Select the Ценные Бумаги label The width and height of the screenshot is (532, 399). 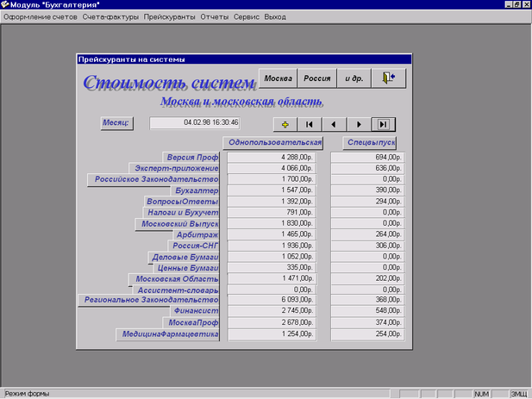(x=186, y=268)
